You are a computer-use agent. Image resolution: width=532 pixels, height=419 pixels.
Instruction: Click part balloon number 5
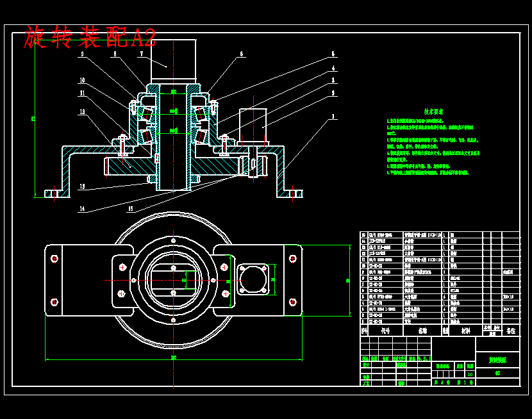pyautogui.click(x=333, y=54)
